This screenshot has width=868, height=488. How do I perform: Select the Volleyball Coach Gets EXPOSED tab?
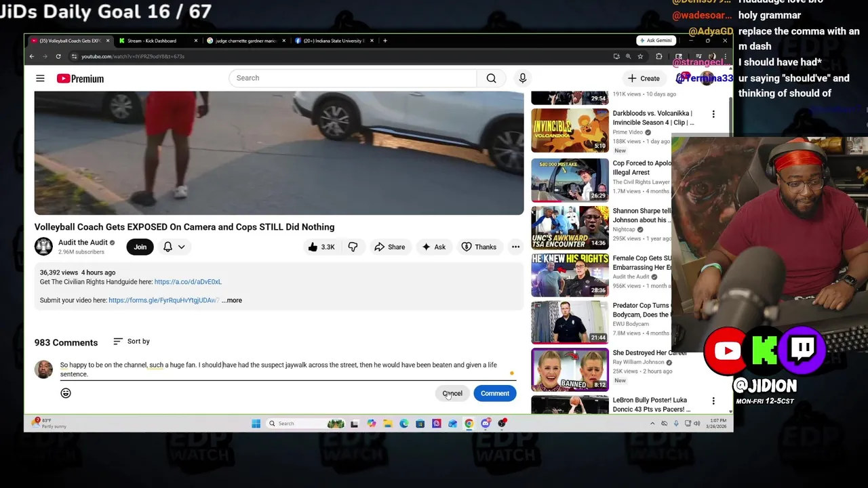click(68, 41)
